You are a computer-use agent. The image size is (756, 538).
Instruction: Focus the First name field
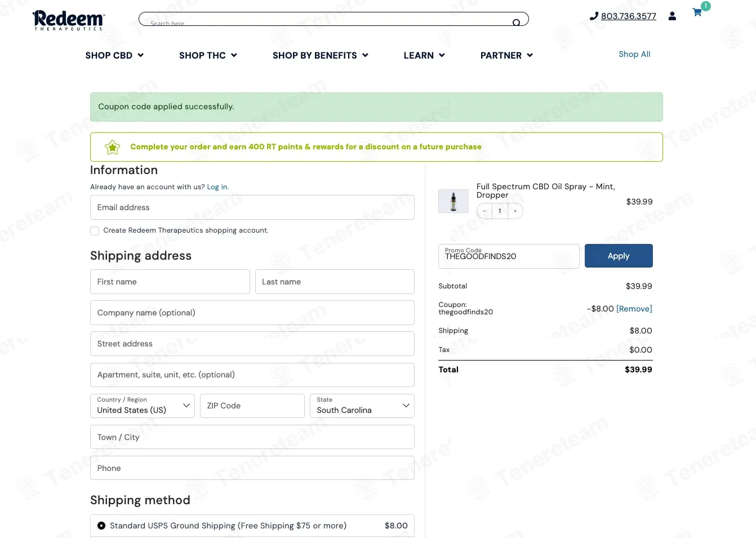(170, 282)
